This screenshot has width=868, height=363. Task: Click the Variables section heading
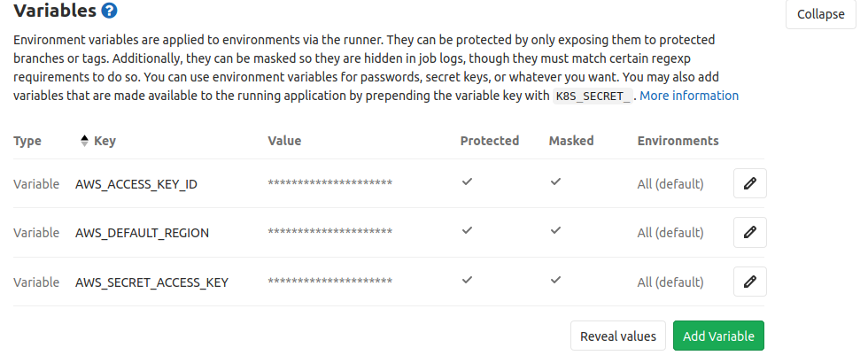[55, 12]
